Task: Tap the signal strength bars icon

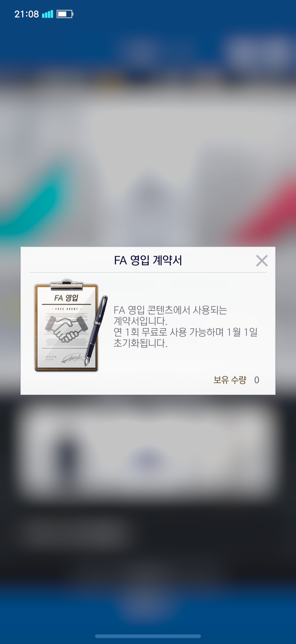Action: (x=47, y=14)
